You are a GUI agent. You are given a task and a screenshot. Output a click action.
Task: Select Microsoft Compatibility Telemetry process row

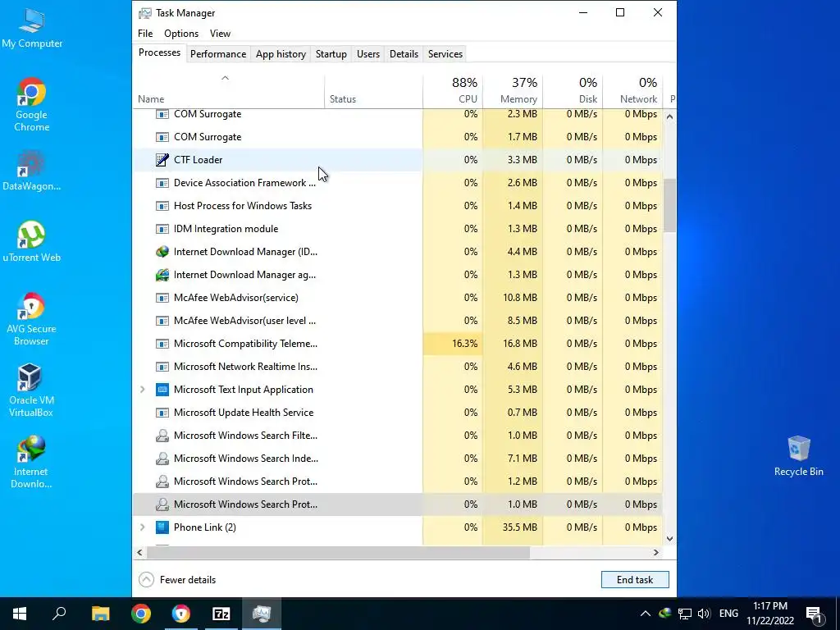[x=398, y=344]
